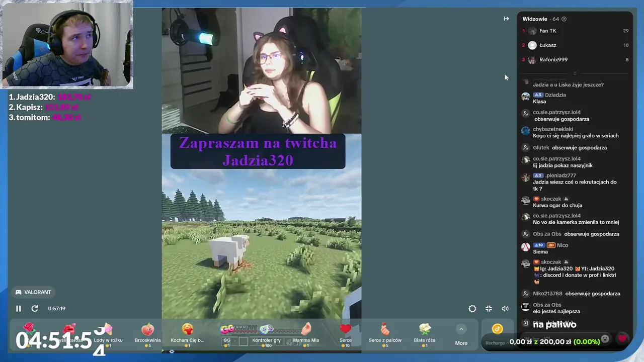Send the Serce heart gift

[x=345, y=335]
